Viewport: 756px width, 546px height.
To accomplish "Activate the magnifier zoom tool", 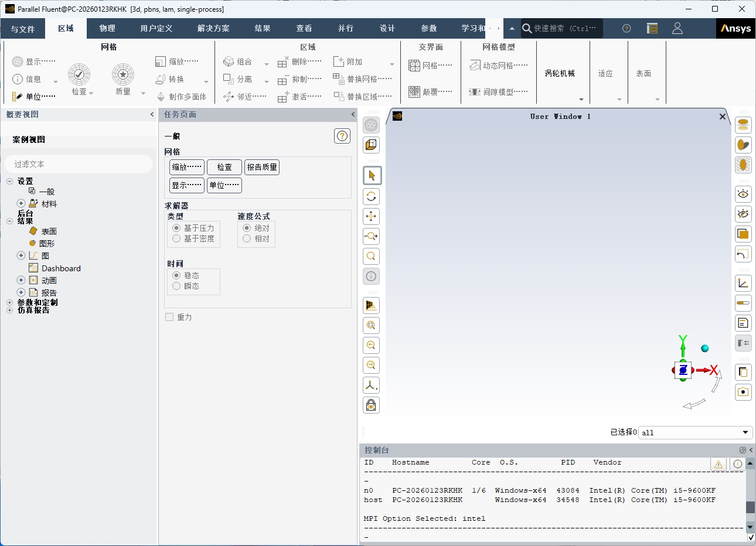I will point(371,256).
